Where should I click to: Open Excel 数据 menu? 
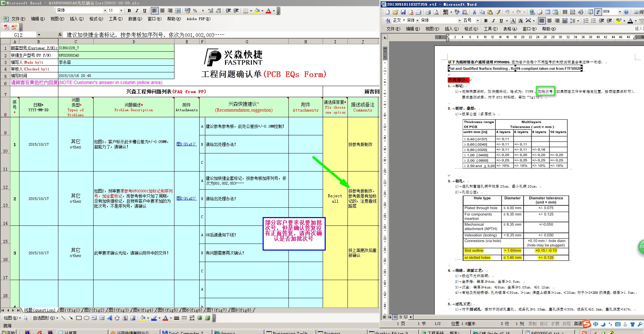coord(135,19)
